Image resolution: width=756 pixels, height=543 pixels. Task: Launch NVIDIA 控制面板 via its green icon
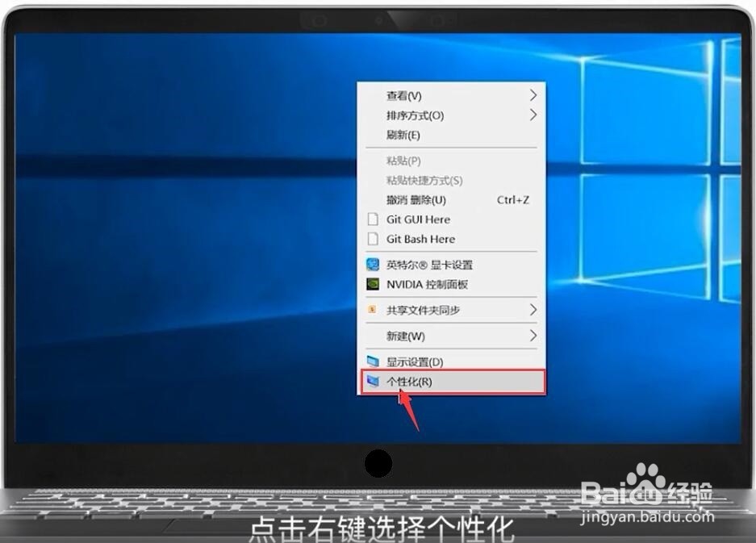[372, 284]
